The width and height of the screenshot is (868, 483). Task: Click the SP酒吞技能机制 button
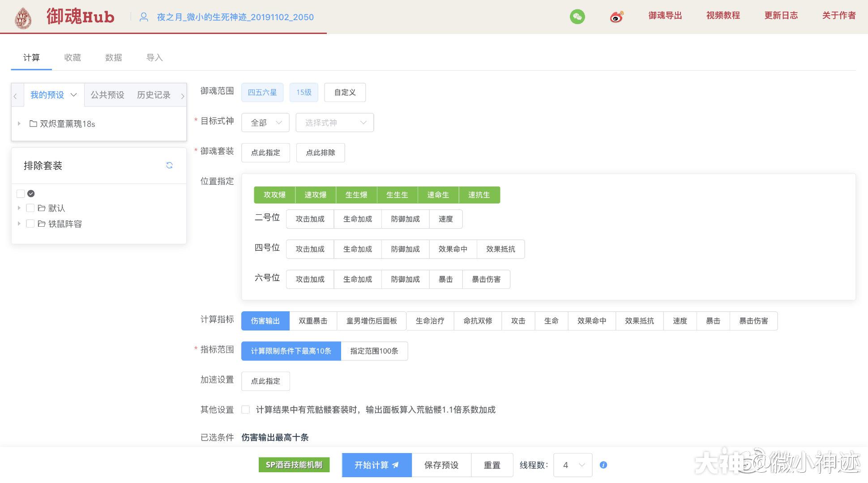pyautogui.click(x=294, y=465)
